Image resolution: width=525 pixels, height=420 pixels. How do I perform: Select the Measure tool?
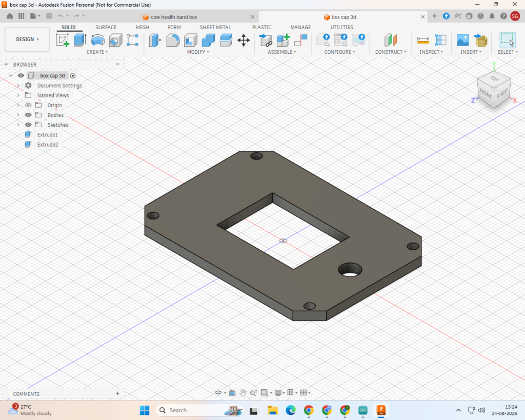[423, 40]
